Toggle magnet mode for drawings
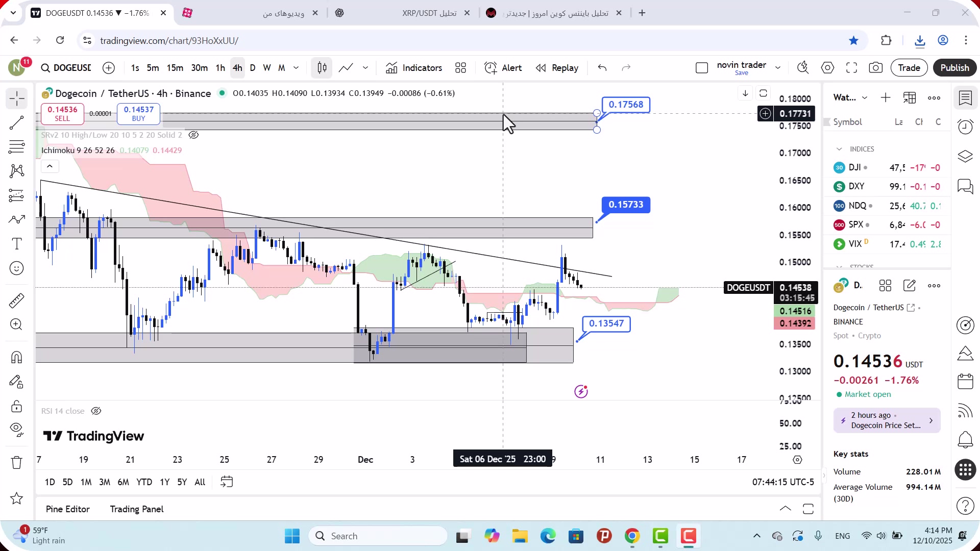980x551 pixels. pos(17,357)
